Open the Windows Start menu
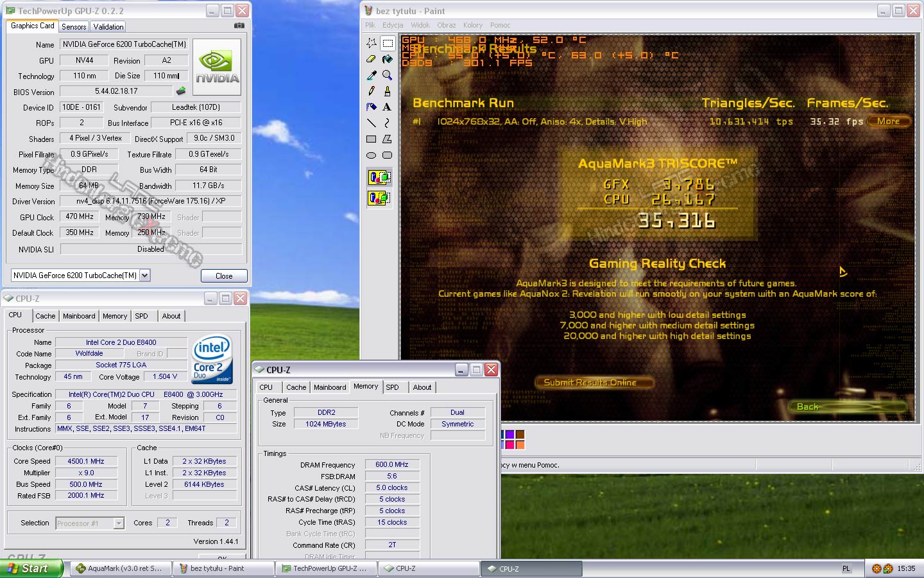 point(31,568)
